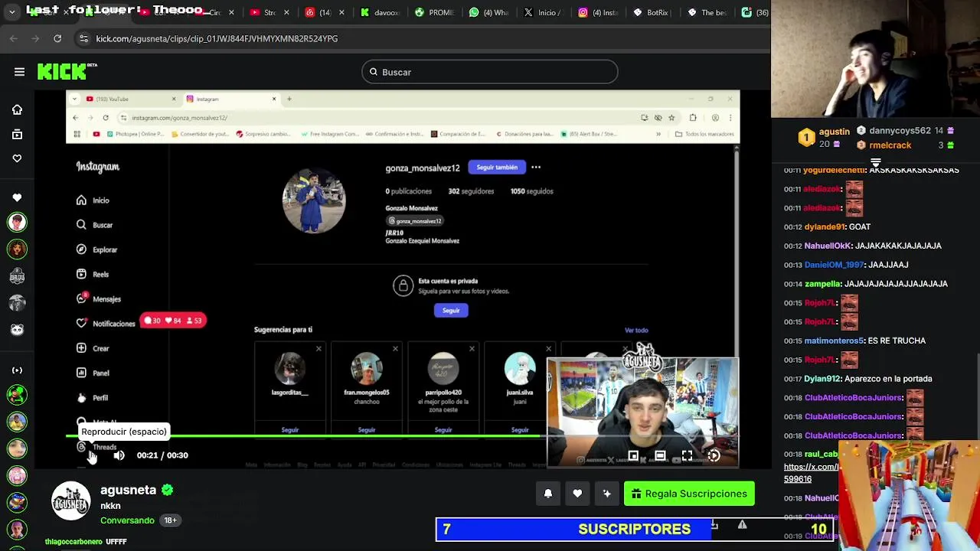This screenshot has height=551, width=980.
Task: Click the sparkle icon button next to the heart
Action: click(x=606, y=494)
